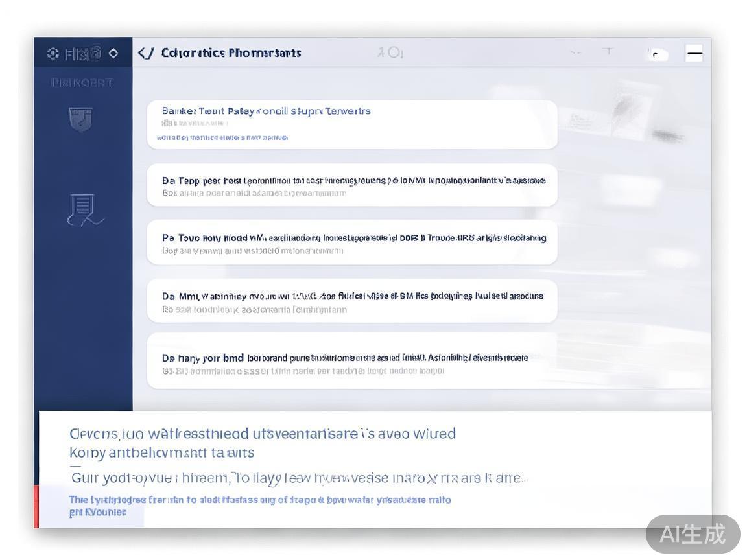Click the gear logo icon at top-left
This screenshot has height=560, width=747.
pos(53,54)
